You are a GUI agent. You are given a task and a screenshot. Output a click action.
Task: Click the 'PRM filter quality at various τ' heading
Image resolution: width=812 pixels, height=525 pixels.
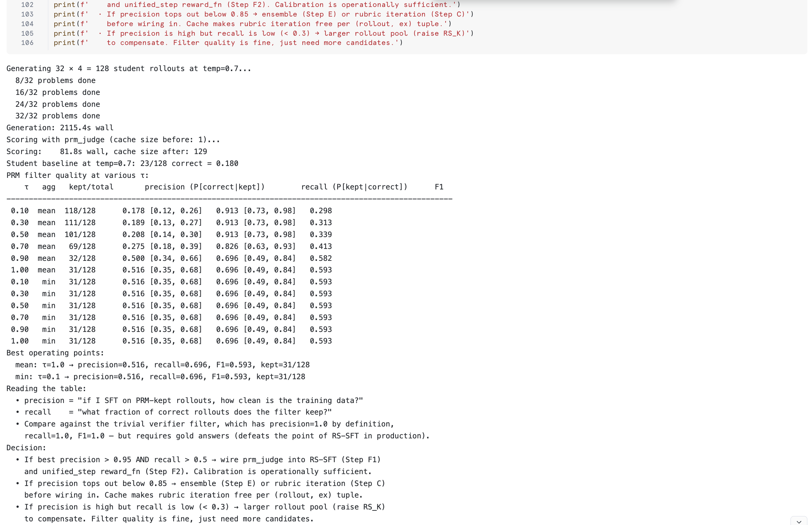pos(77,176)
